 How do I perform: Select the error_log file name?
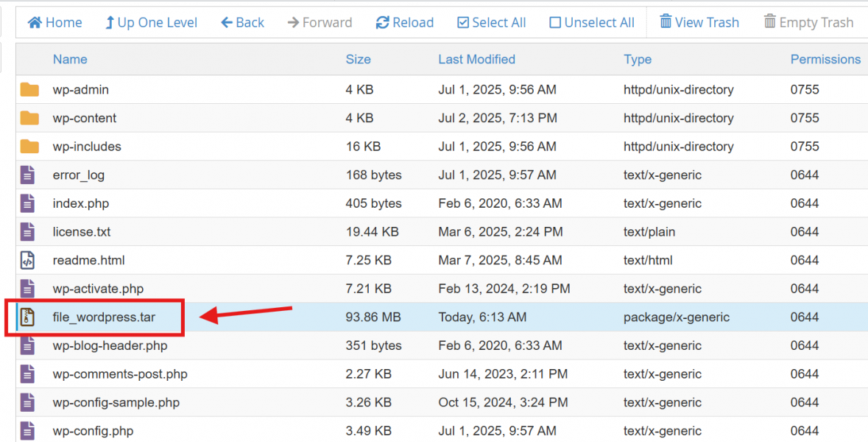click(79, 175)
